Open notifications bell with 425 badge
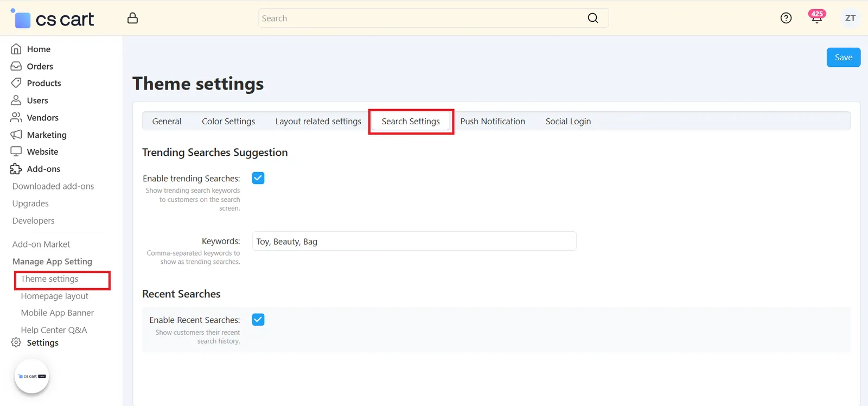868x406 pixels. [816, 17]
